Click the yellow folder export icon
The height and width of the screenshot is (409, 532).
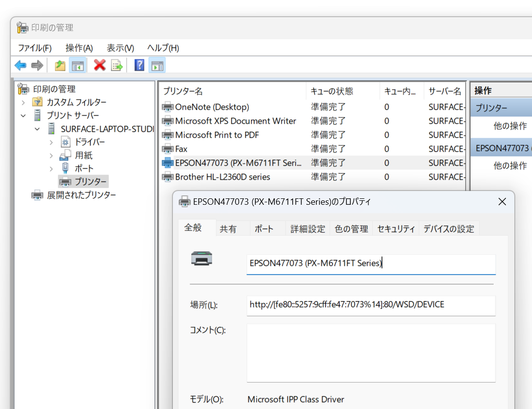point(59,65)
